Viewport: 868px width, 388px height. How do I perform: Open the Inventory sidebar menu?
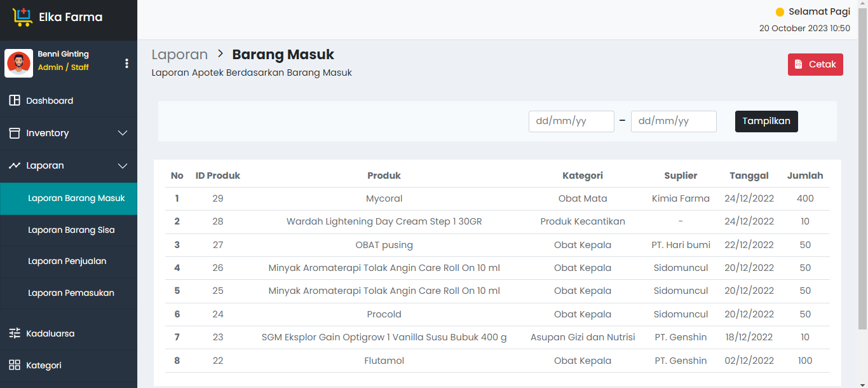[x=69, y=133]
